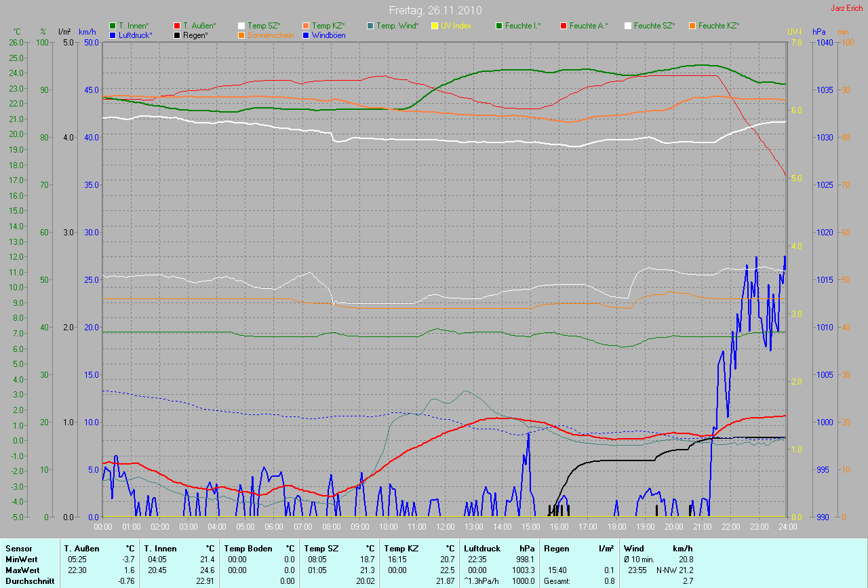Click the black Regen legend swatch
Screen dimensions: 868x588
point(177,35)
